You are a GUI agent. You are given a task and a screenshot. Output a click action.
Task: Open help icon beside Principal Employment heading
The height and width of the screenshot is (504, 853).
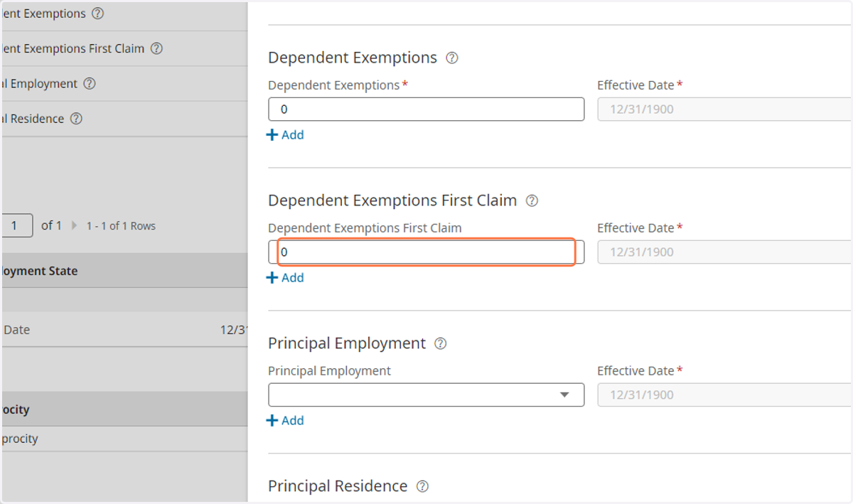(441, 344)
